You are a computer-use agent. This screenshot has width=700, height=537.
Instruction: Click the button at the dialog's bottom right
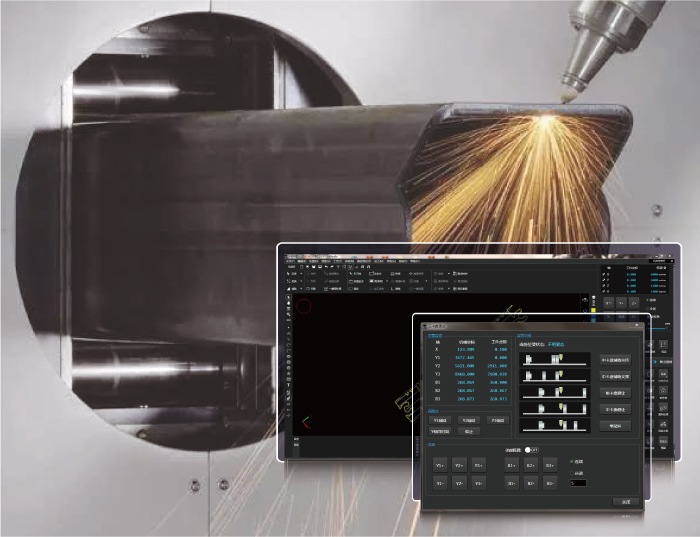[x=626, y=501]
